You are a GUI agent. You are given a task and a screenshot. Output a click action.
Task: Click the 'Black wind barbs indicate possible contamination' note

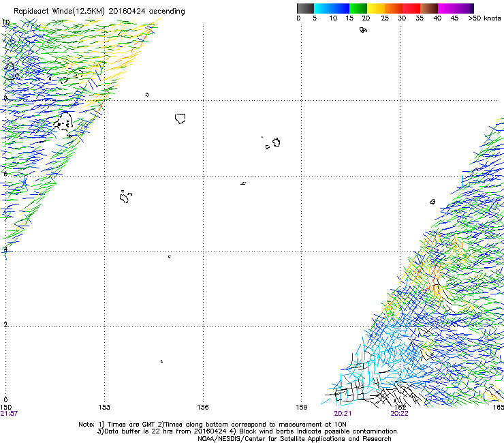[318, 431]
